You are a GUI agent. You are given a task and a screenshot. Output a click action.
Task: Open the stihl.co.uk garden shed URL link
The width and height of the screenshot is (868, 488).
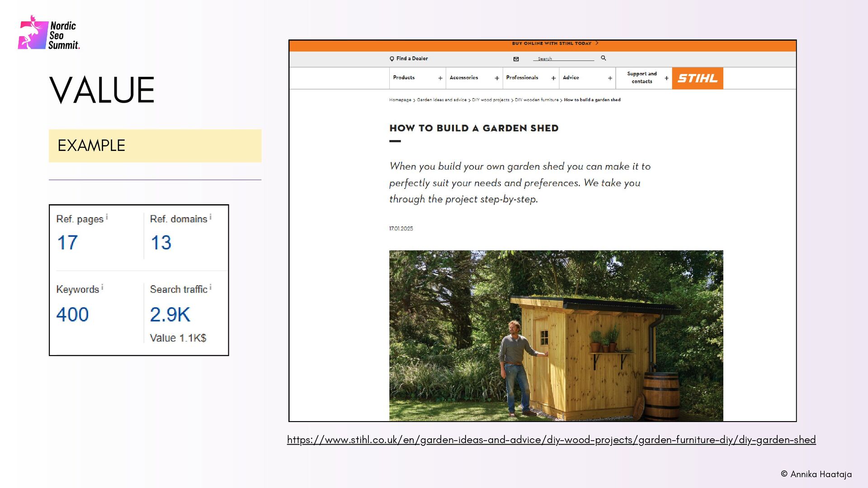pos(551,440)
